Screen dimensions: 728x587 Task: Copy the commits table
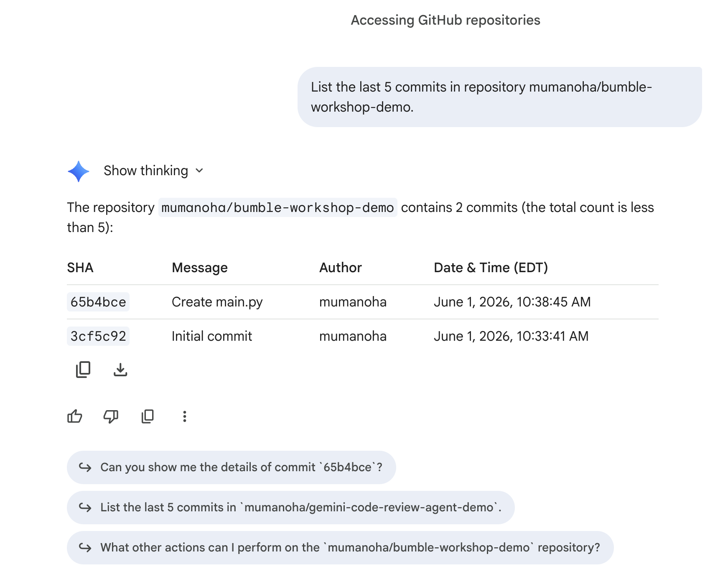click(83, 370)
